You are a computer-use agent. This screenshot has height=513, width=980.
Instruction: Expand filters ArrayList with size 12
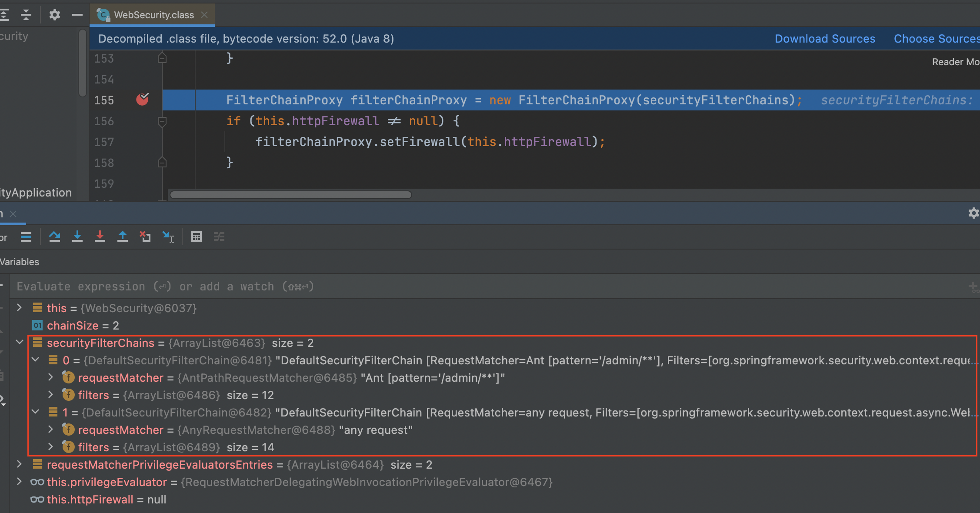click(51, 395)
